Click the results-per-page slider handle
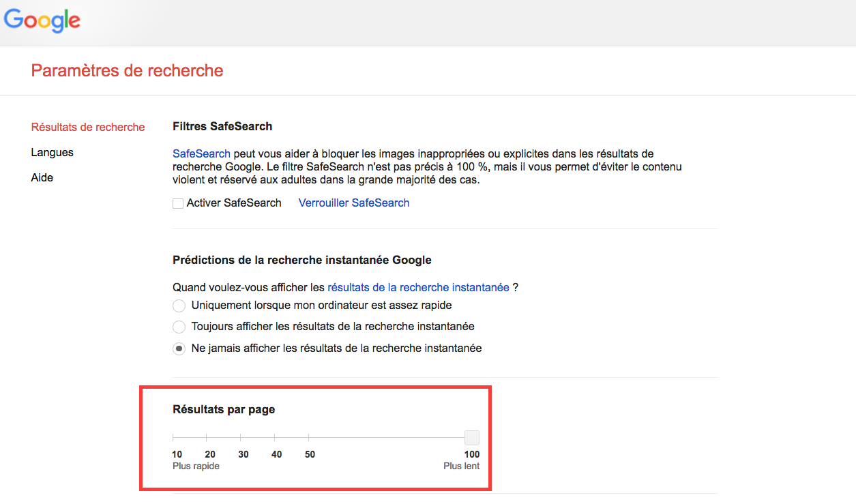Viewport: 856px width, 504px height. [x=471, y=438]
